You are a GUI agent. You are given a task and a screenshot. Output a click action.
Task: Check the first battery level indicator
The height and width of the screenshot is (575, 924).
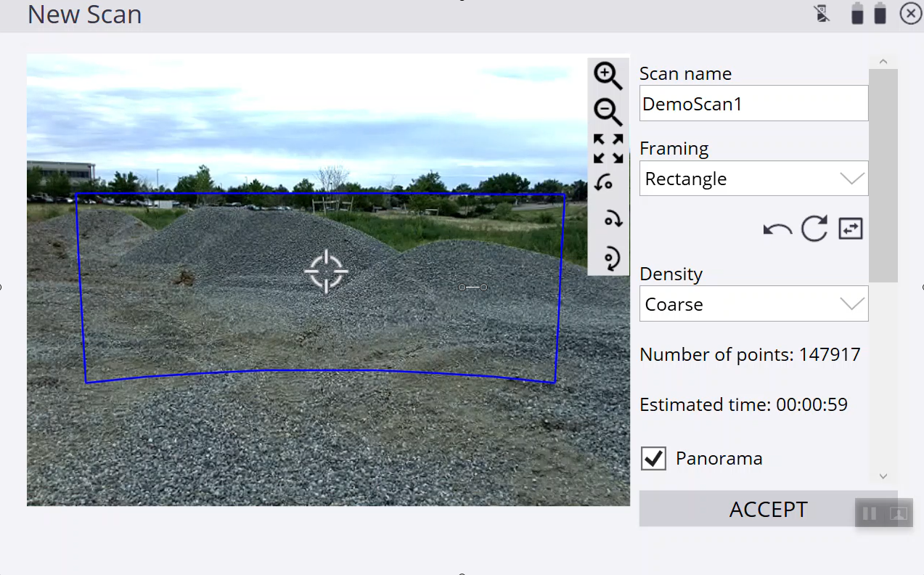tap(857, 14)
